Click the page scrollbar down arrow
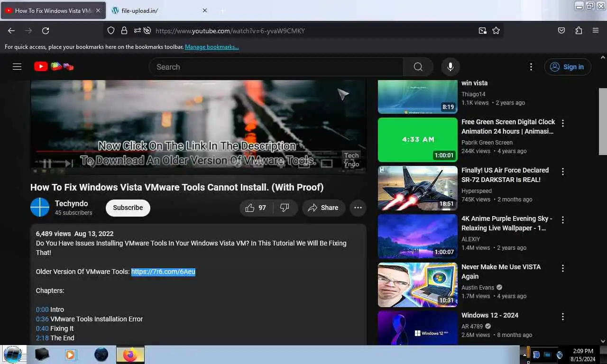Image resolution: width=607 pixels, height=364 pixels. pos(603,341)
